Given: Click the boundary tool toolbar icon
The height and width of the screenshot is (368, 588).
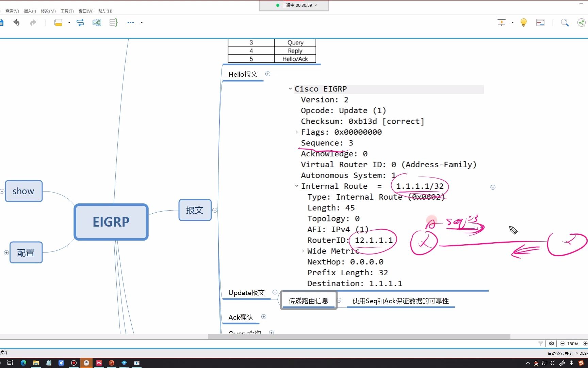Looking at the screenshot, I should point(97,22).
